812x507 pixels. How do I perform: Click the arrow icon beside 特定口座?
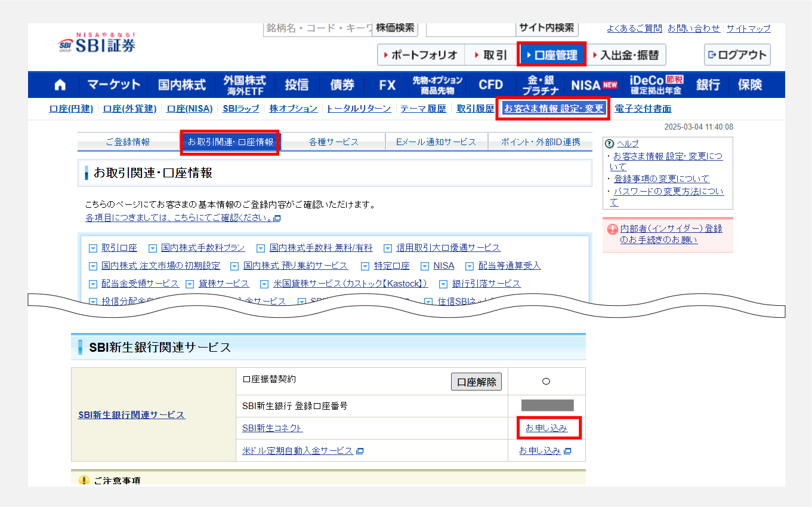pyautogui.click(x=366, y=266)
